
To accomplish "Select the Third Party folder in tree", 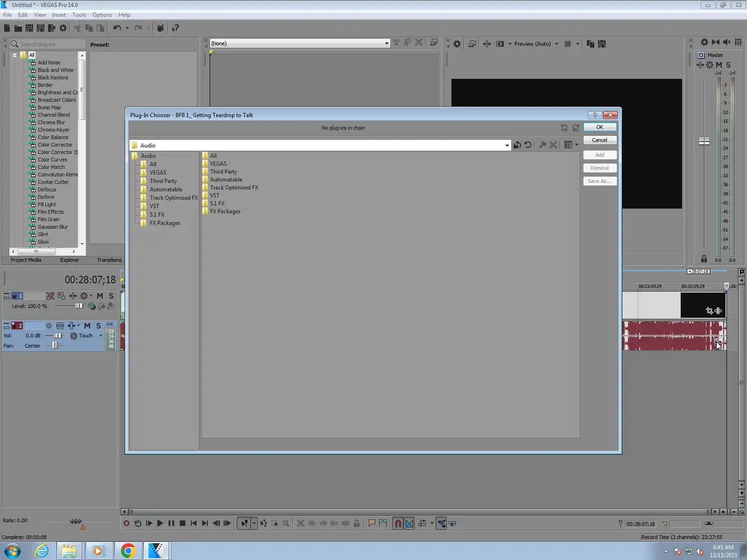I will tap(163, 181).
